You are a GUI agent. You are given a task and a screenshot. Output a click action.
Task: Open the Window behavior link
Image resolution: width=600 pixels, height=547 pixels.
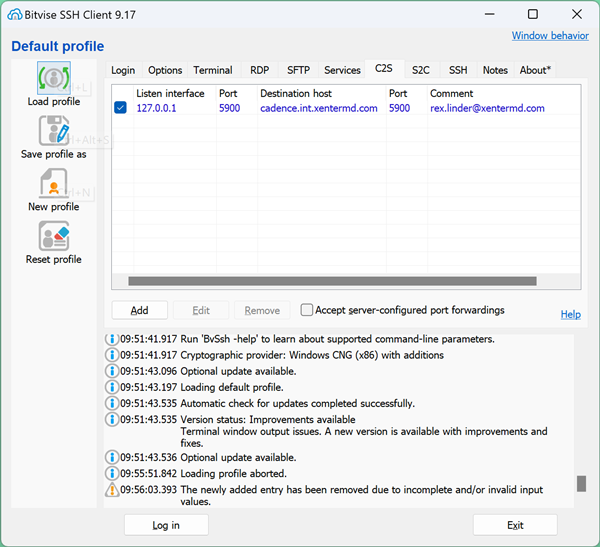[x=550, y=36]
